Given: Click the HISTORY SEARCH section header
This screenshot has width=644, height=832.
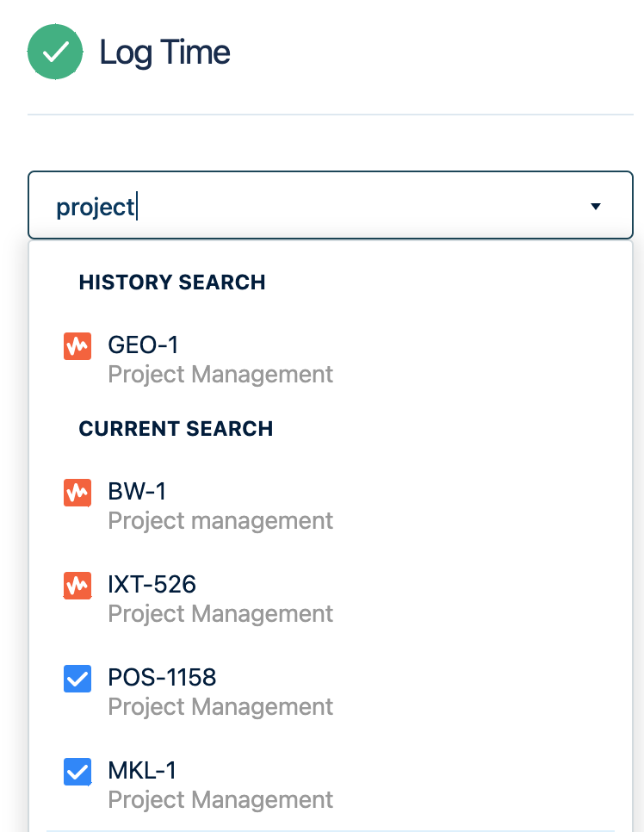Looking at the screenshot, I should 172,283.
